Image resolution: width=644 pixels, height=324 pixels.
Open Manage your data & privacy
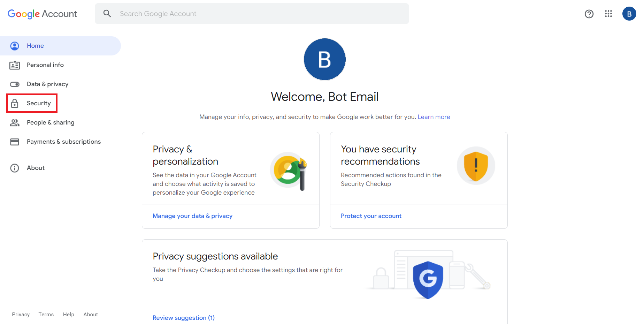(x=192, y=216)
